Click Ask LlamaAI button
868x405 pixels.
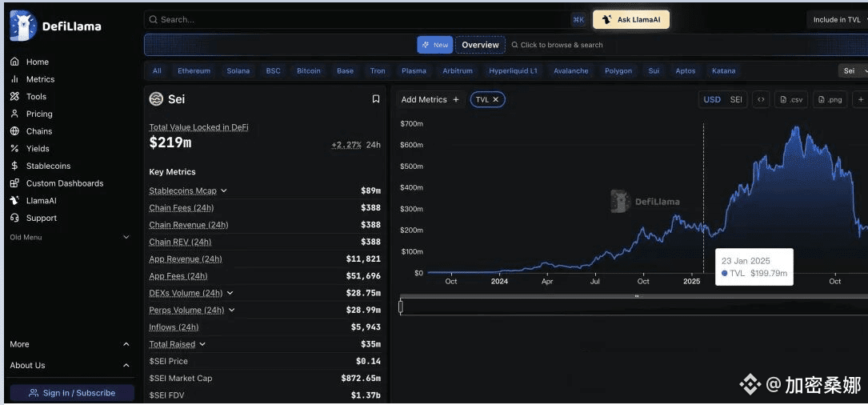631,19
